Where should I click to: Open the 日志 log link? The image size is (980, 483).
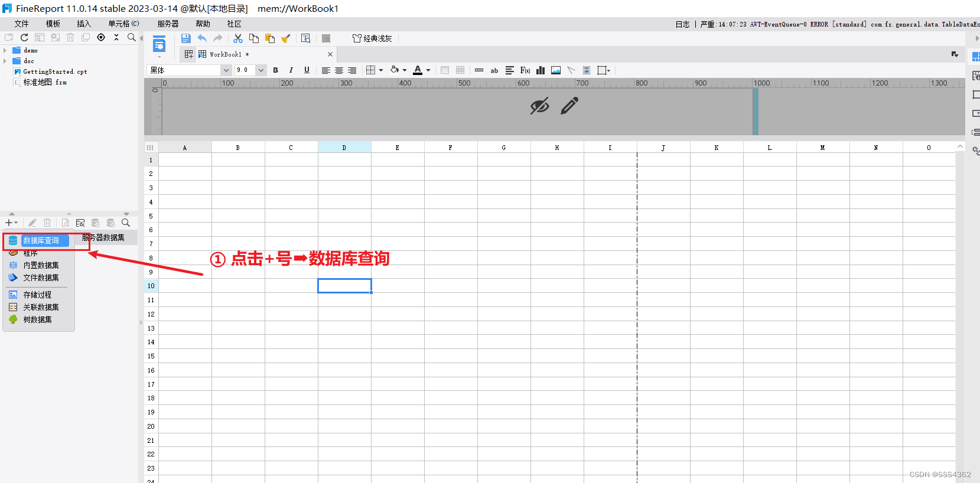[x=682, y=24]
